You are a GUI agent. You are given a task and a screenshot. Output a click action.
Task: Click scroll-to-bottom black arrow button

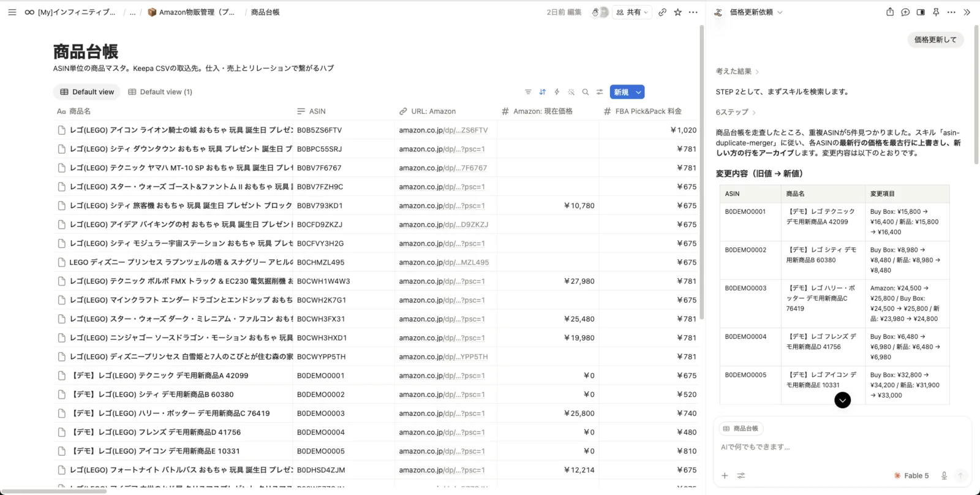(x=843, y=400)
